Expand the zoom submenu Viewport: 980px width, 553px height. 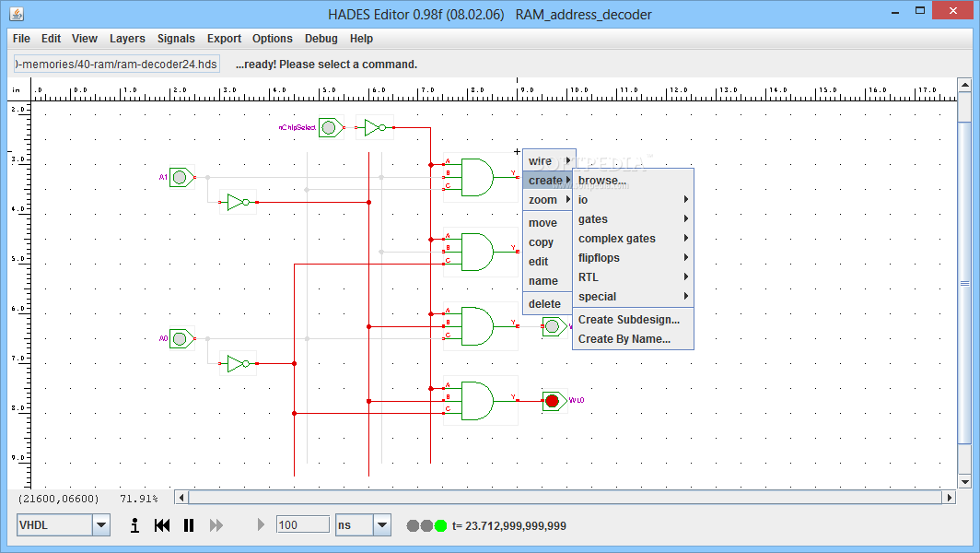click(548, 200)
